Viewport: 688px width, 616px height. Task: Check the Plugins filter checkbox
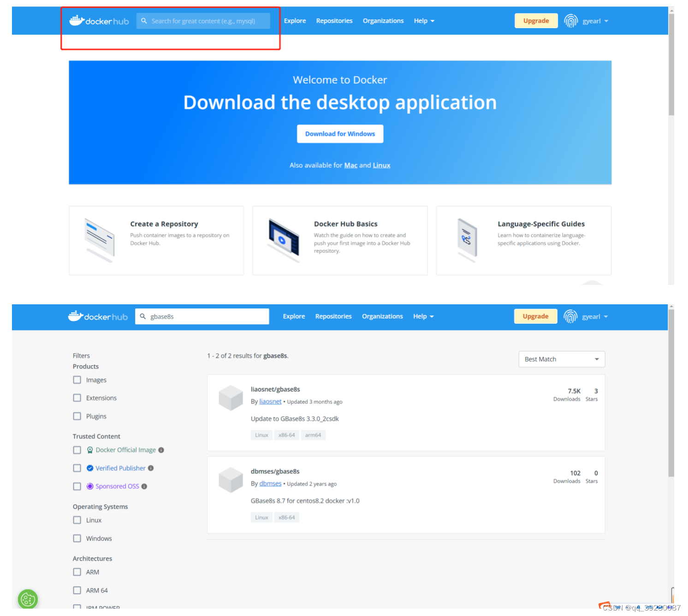click(x=77, y=416)
